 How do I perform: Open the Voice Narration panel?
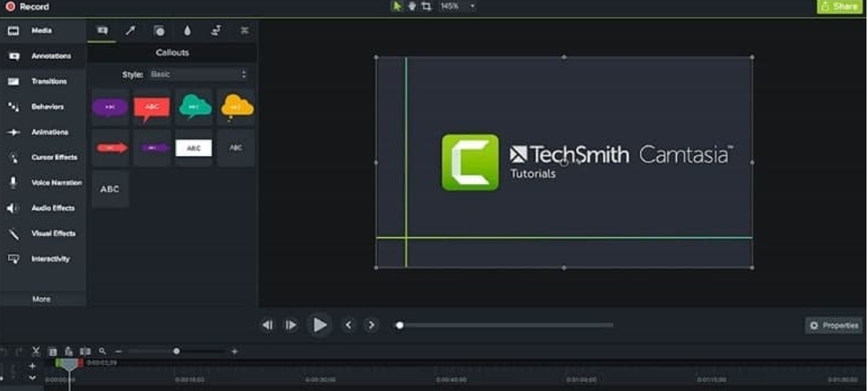[55, 182]
